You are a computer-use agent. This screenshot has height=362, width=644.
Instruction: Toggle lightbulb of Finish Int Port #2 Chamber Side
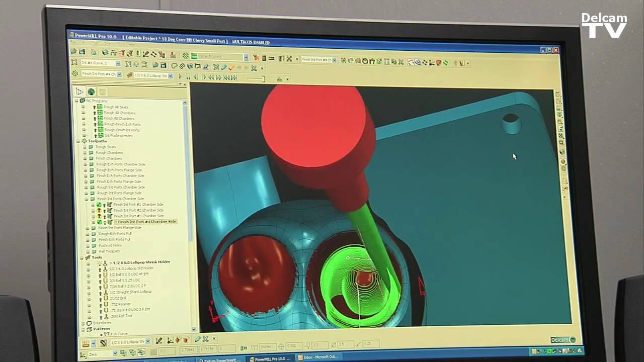click(x=104, y=211)
